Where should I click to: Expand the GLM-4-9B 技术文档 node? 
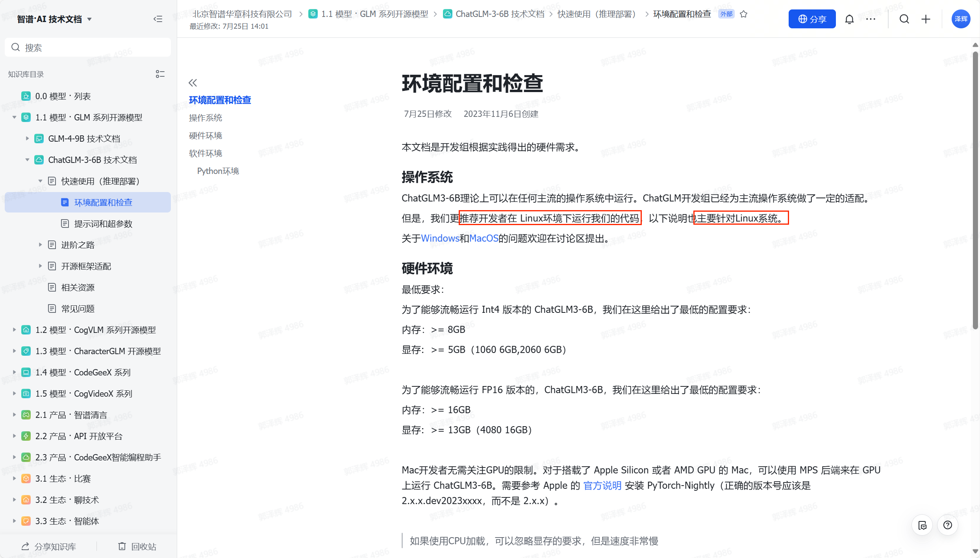27,139
